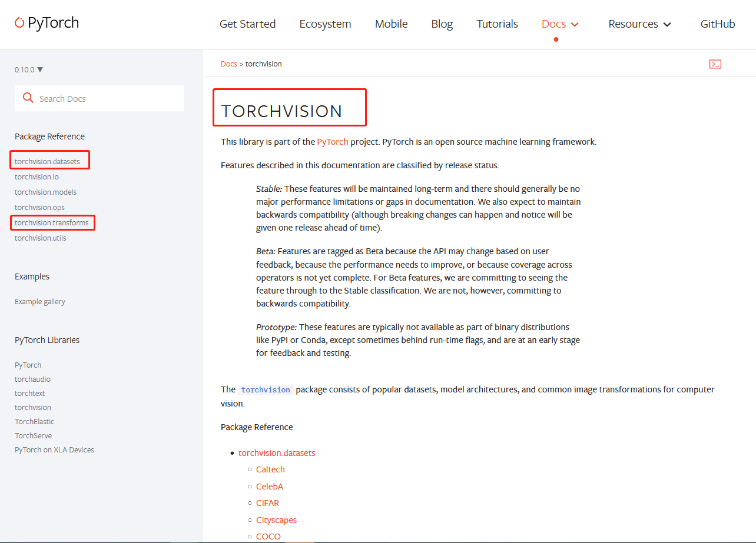The height and width of the screenshot is (543, 756).
Task: Open torchvision.datasets in the sidebar
Action: [x=47, y=161]
